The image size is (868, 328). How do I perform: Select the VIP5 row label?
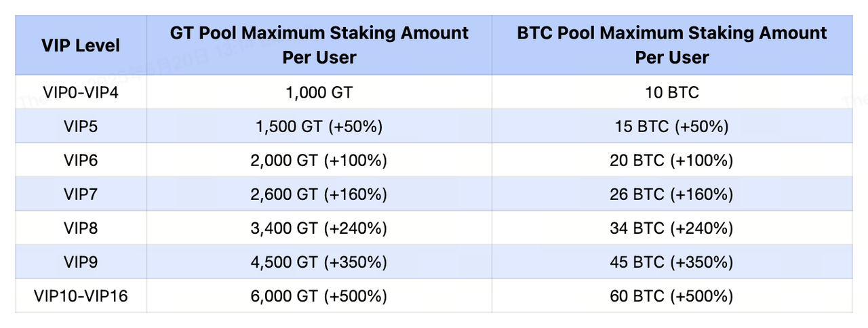pyautogui.click(x=81, y=126)
